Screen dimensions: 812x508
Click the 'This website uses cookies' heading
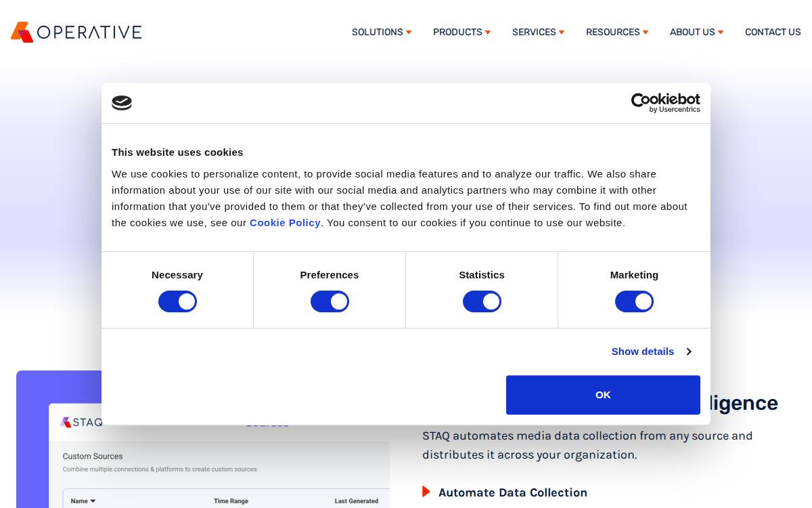177,152
